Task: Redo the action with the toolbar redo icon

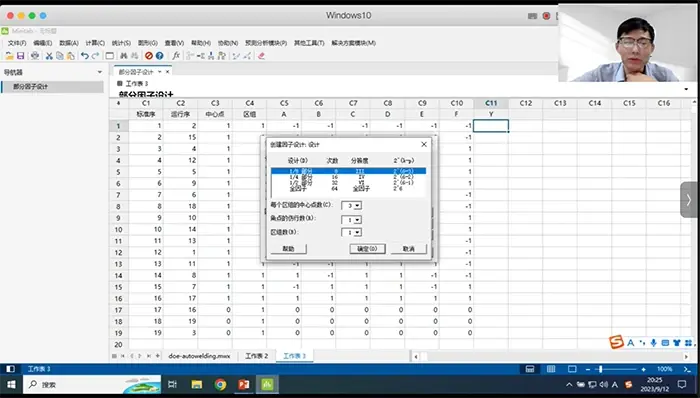Action: pos(95,56)
